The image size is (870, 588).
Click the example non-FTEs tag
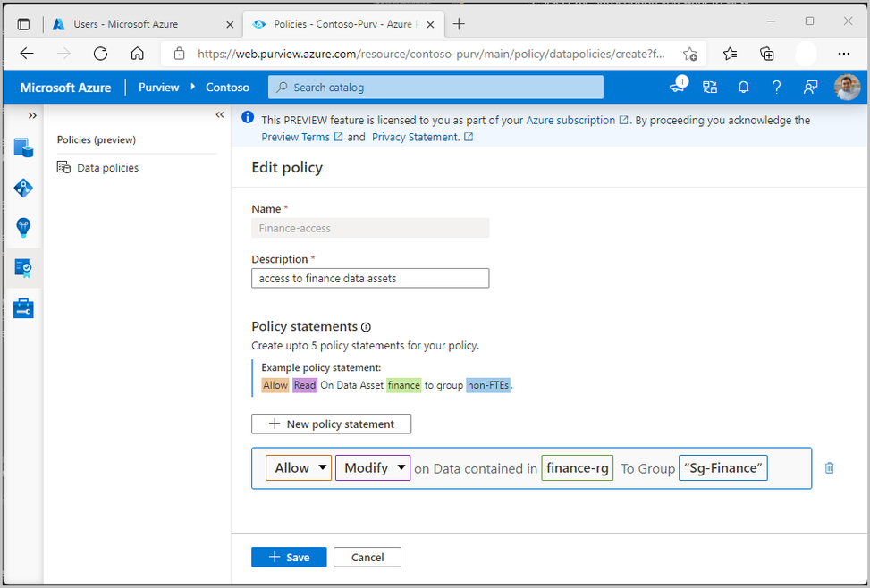[488, 385]
